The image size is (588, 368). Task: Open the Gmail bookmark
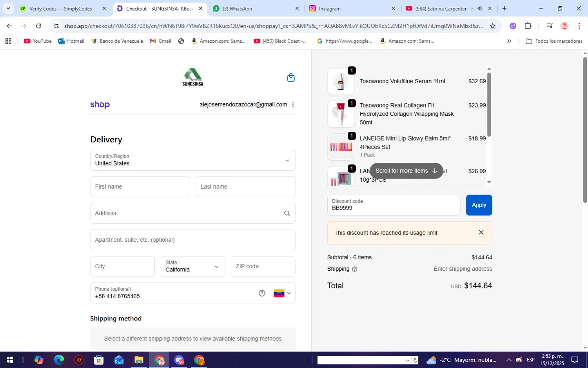point(161,41)
